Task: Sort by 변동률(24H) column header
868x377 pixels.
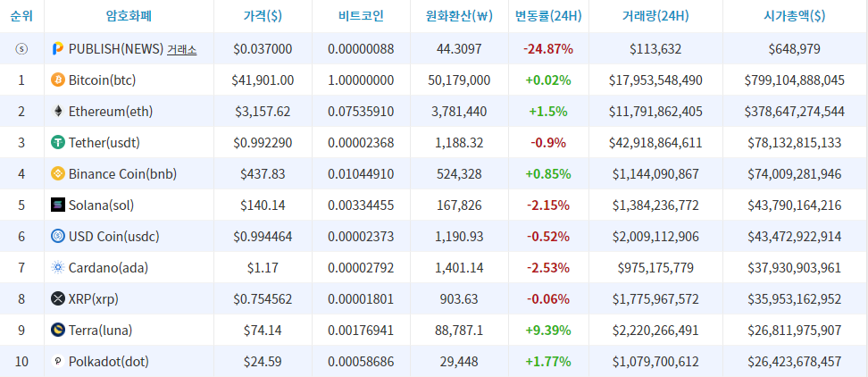Action: (x=547, y=16)
